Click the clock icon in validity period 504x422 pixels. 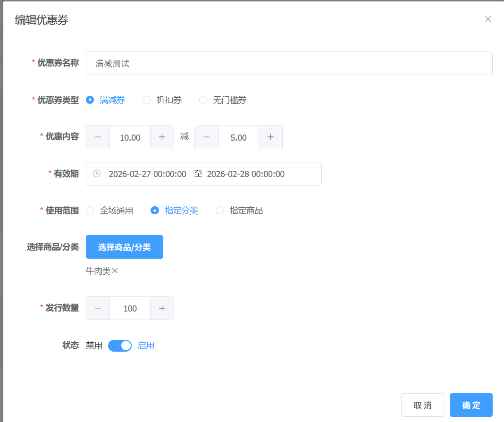(x=97, y=174)
